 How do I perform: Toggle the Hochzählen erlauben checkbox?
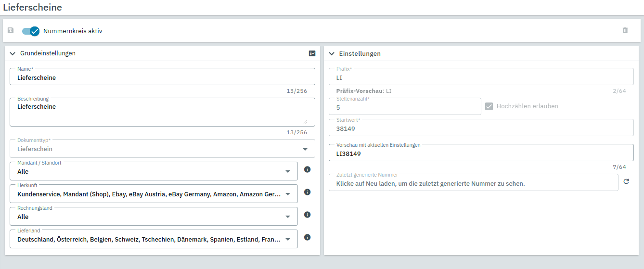pos(489,106)
